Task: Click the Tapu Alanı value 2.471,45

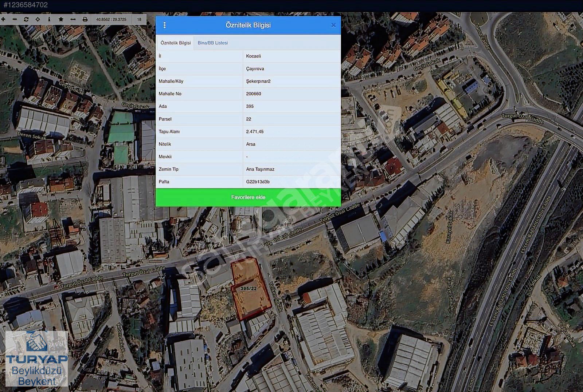Action: [x=255, y=132]
